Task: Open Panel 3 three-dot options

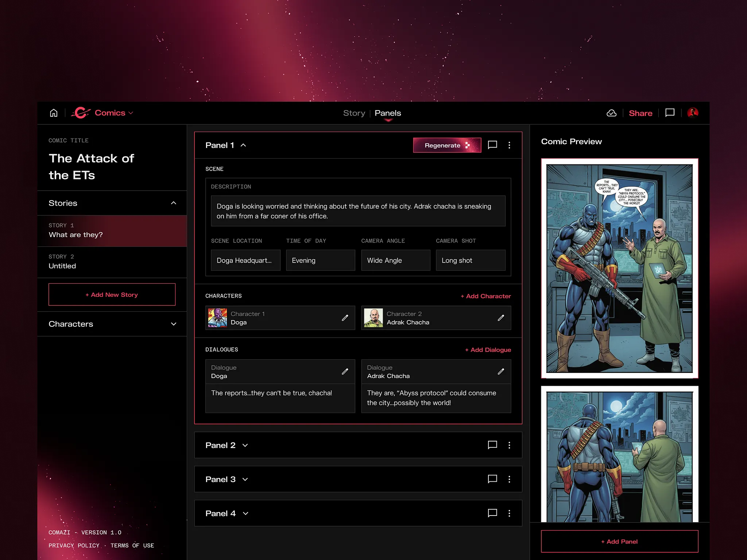Action: pos(509,479)
